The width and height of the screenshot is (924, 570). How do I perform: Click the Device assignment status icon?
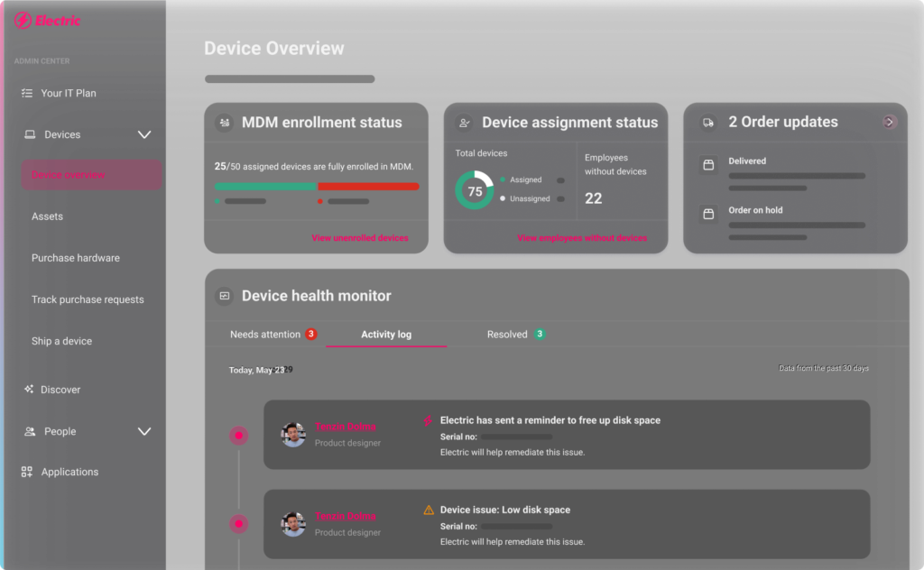click(x=464, y=123)
